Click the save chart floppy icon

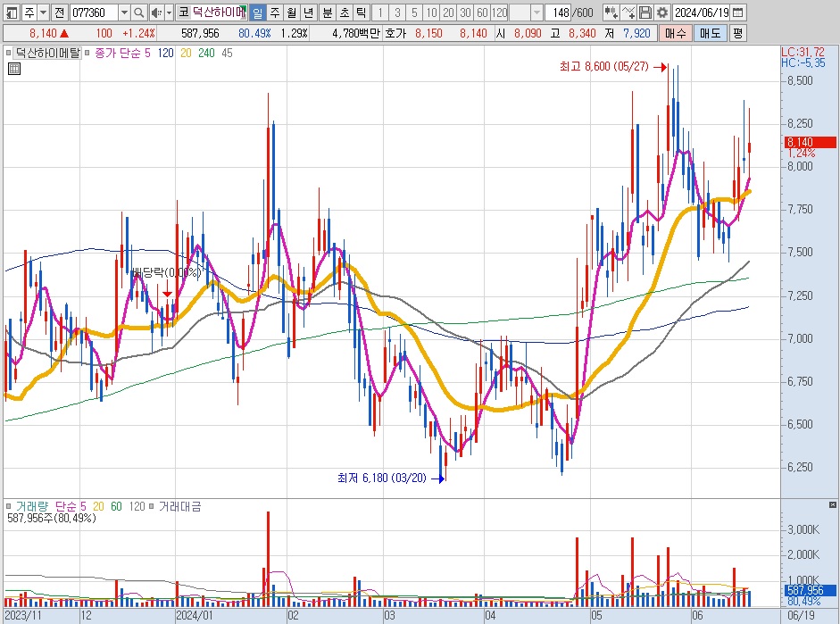click(x=645, y=12)
